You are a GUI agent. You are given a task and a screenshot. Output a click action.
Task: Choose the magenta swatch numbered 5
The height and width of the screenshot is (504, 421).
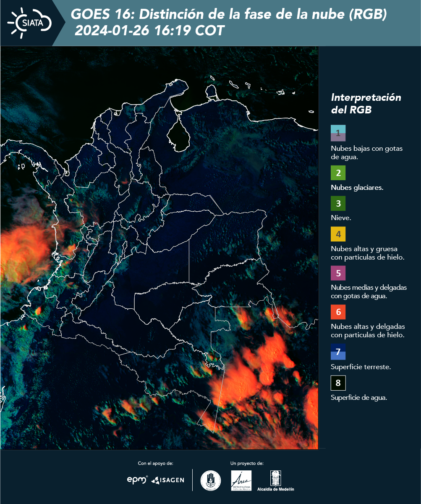pyautogui.click(x=338, y=273)
